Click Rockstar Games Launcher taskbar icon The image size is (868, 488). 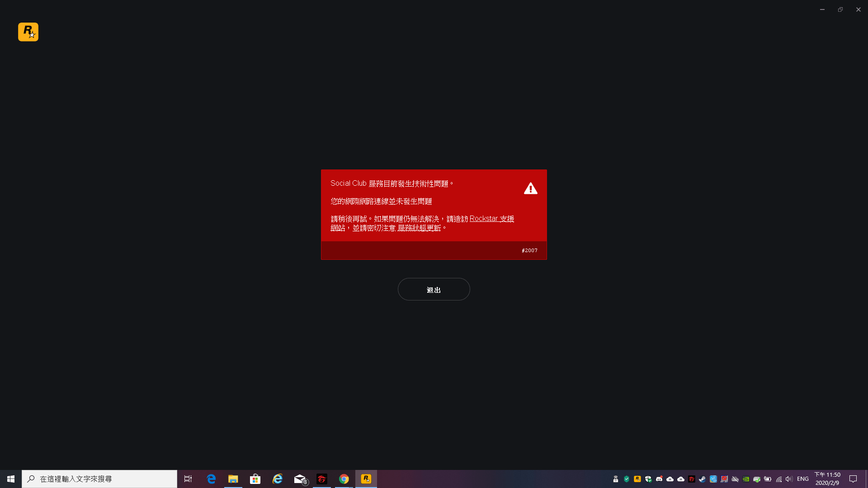366,479
